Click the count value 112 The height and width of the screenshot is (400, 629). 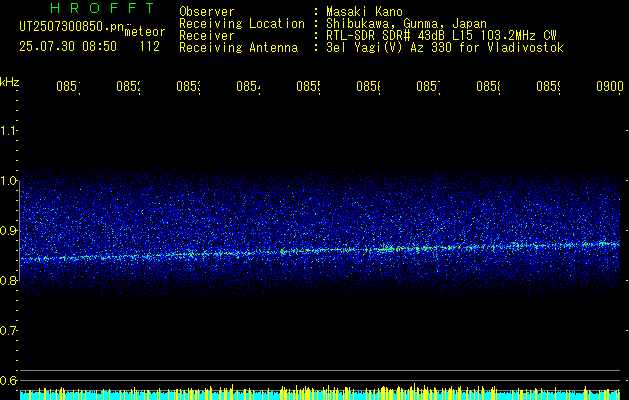(x=150, y=46)
